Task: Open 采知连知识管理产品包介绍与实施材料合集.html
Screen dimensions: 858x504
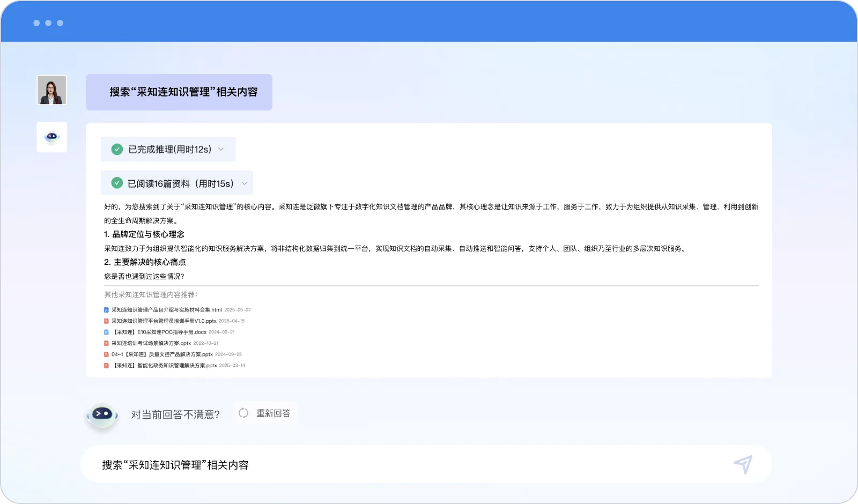Action: 166,310
